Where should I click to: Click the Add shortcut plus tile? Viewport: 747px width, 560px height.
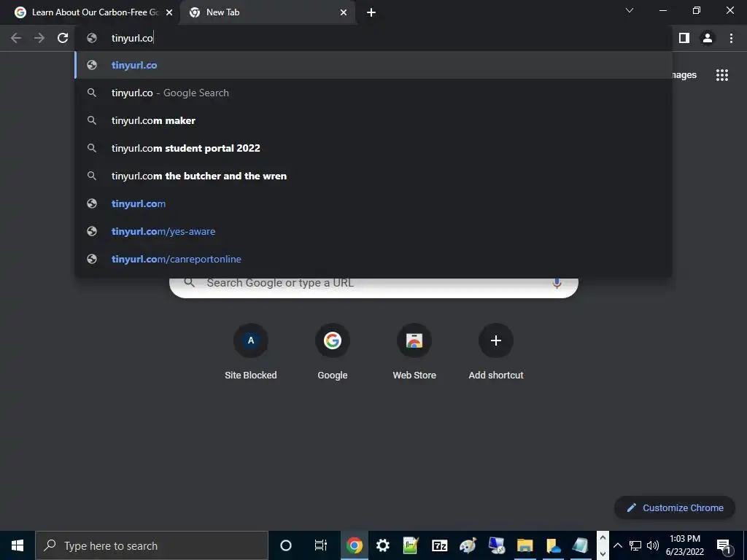pos(496,351)
